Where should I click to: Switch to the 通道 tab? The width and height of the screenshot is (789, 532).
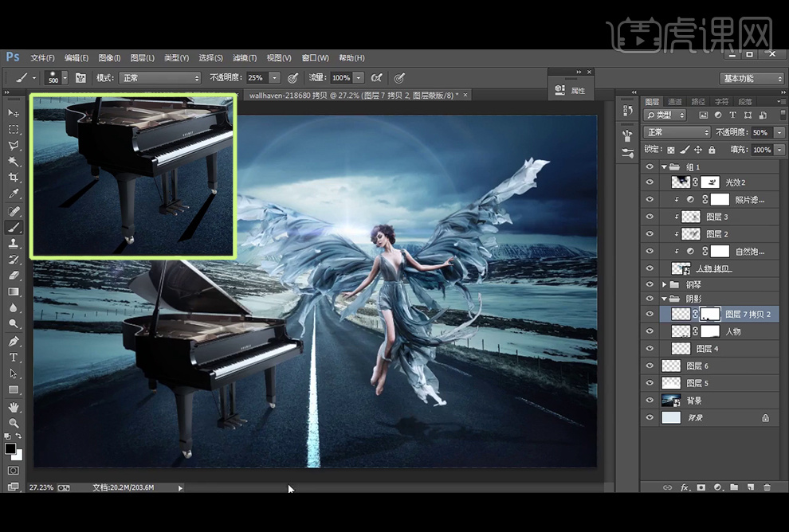coord(675,102)
